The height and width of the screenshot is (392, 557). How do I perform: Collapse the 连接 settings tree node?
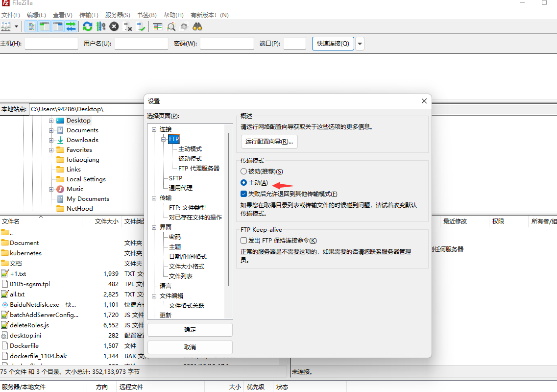coord(154,129)
